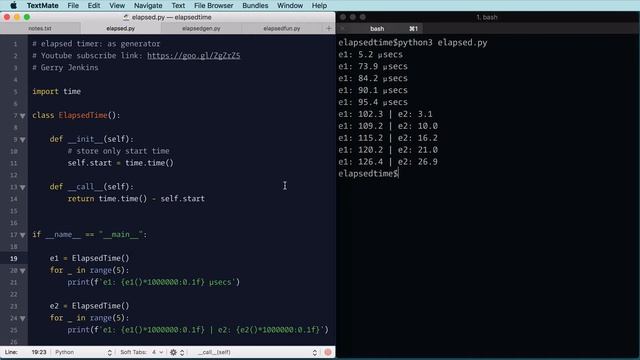Open the View menu
The height and width of the screenshot is (360, 640).
tap(117, 5)
